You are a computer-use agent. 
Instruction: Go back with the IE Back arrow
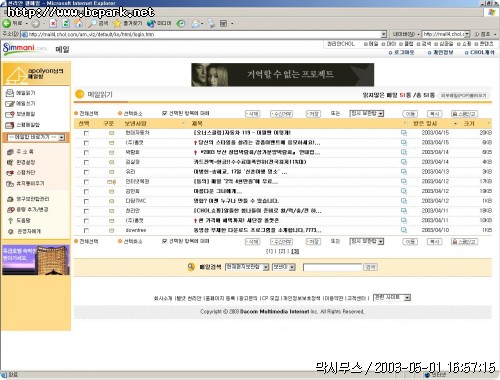pyautogui.click(x=7, y=23)
